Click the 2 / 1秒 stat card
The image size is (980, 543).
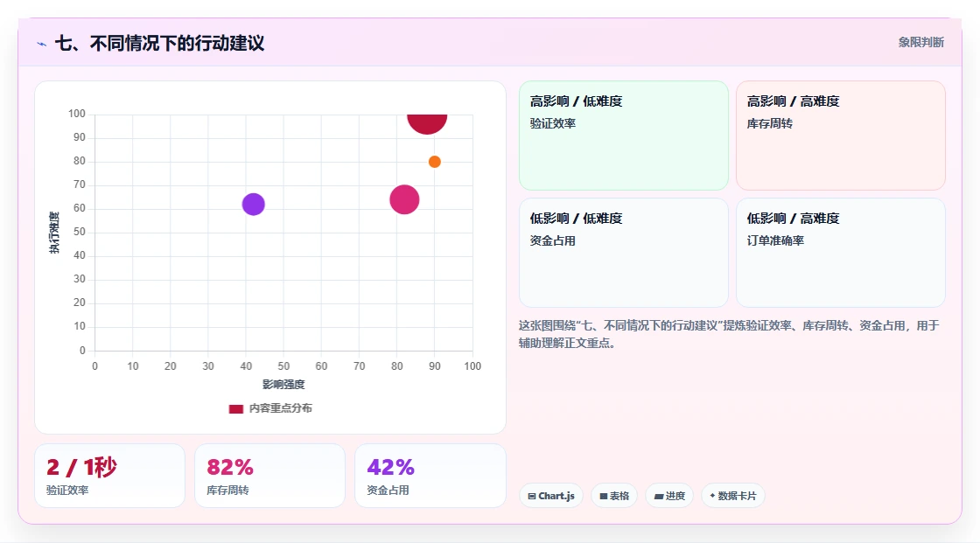pos(110,476)
